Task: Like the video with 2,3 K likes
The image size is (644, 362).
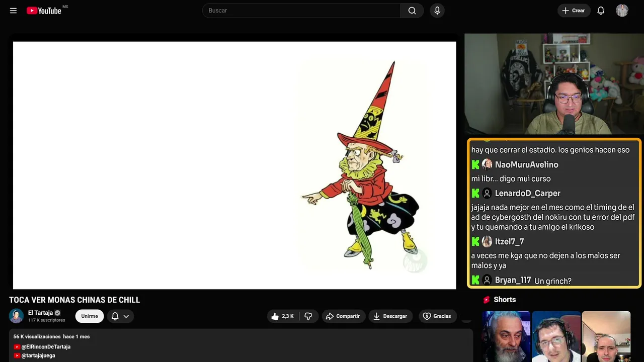Action: pos(282,316)
